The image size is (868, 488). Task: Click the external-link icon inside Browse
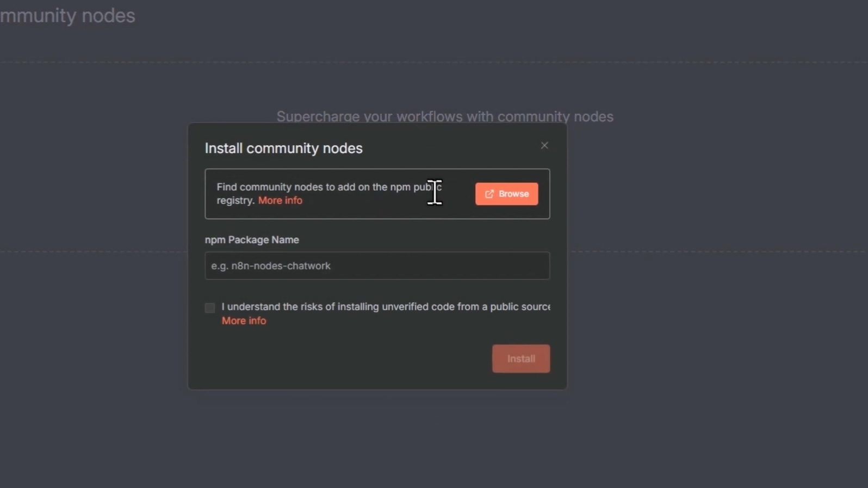(x=489, y=194)
